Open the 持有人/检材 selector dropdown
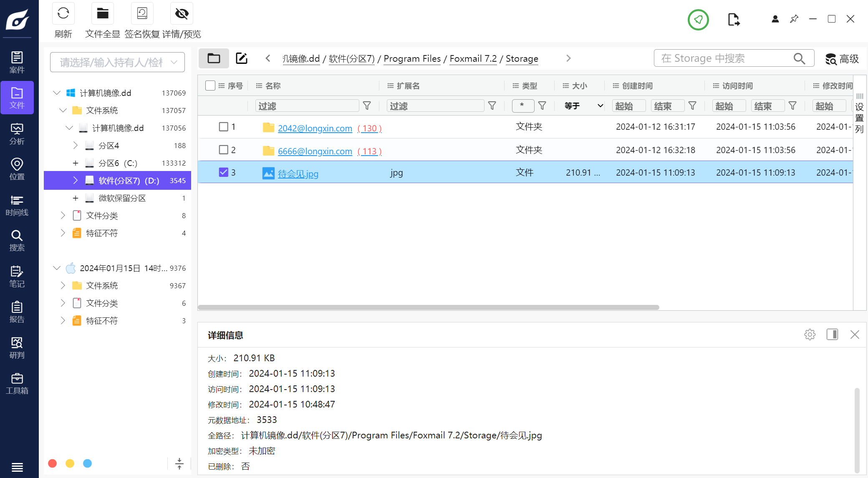This screenshot has height=478, width=868. [x=117, y=62]
